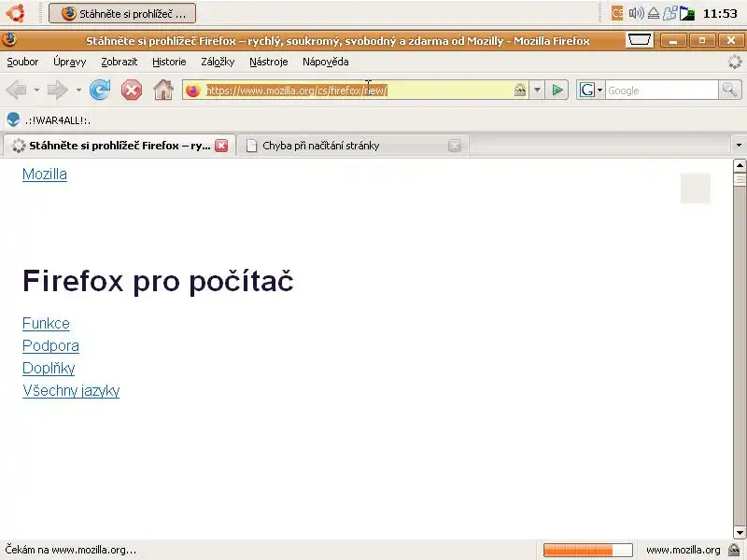Open the Forward history dropdown arrow
747x560 pixels.
point(78,90)
